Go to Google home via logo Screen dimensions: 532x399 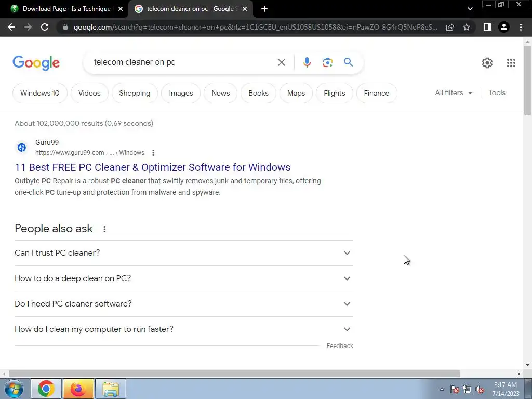(x=36, y=63)
